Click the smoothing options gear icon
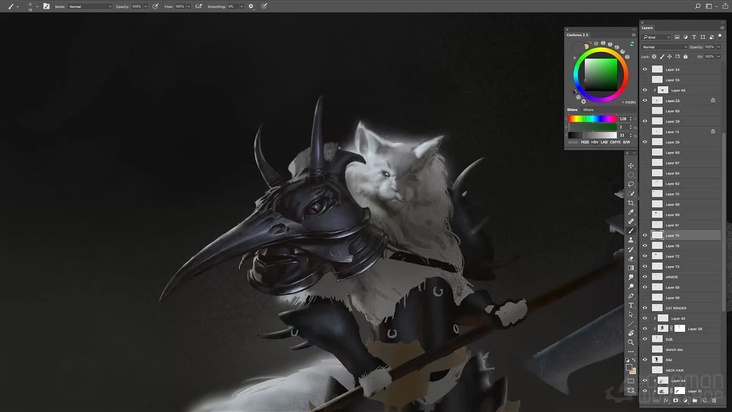 [251, 6]
